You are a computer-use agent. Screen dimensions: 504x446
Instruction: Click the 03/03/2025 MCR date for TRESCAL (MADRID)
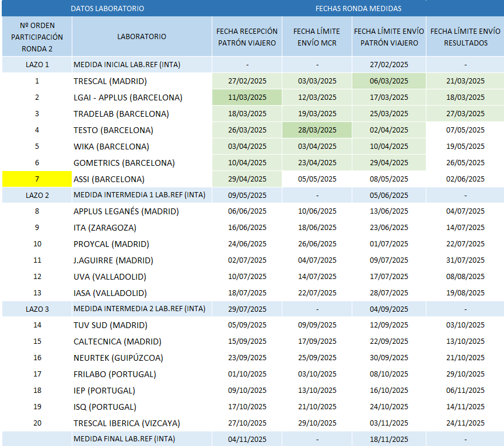[x=317, y=81]
